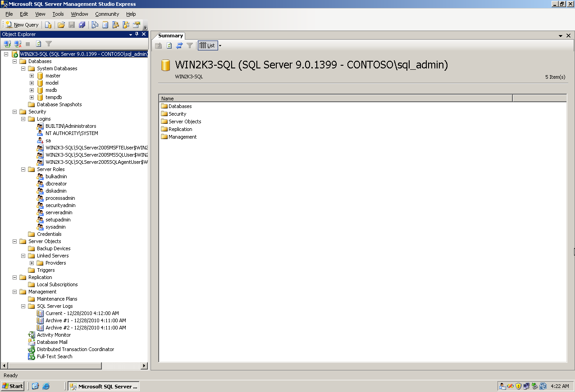Select Maintenance Plans folder
The image size is (575, 392).
[57, 299]
